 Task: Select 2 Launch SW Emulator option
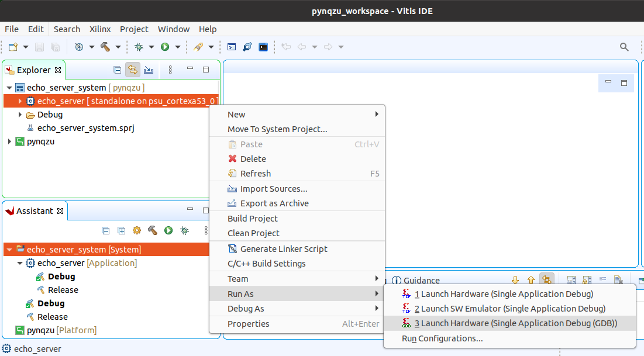(x=509, y=309)
